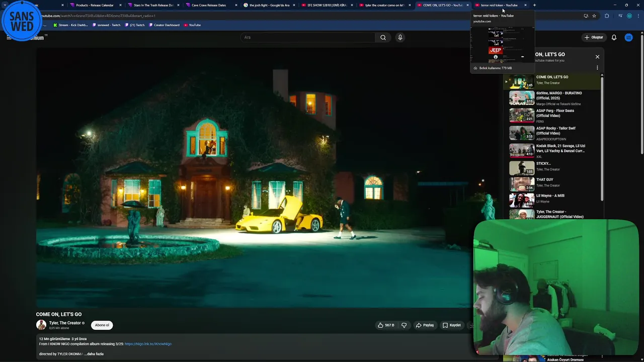Switch to Products - Release Calendar tab

[95, 5]
